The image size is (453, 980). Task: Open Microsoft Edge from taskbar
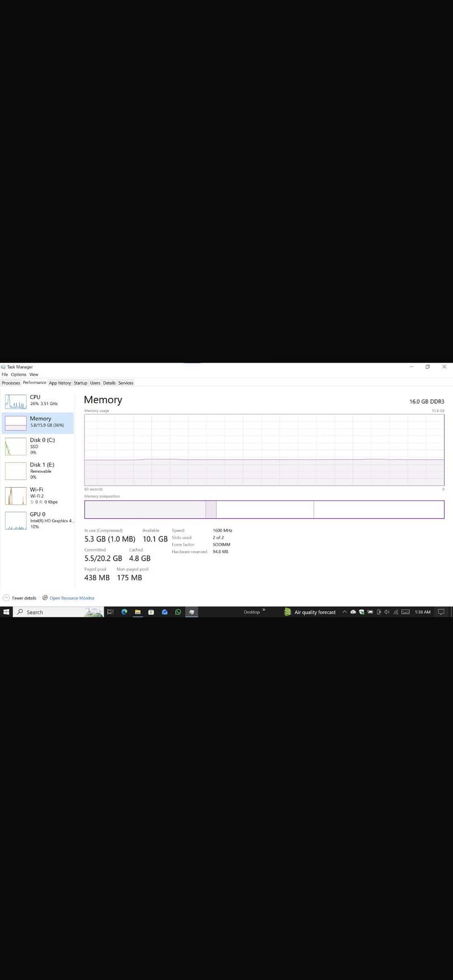(x=124, y=612)
